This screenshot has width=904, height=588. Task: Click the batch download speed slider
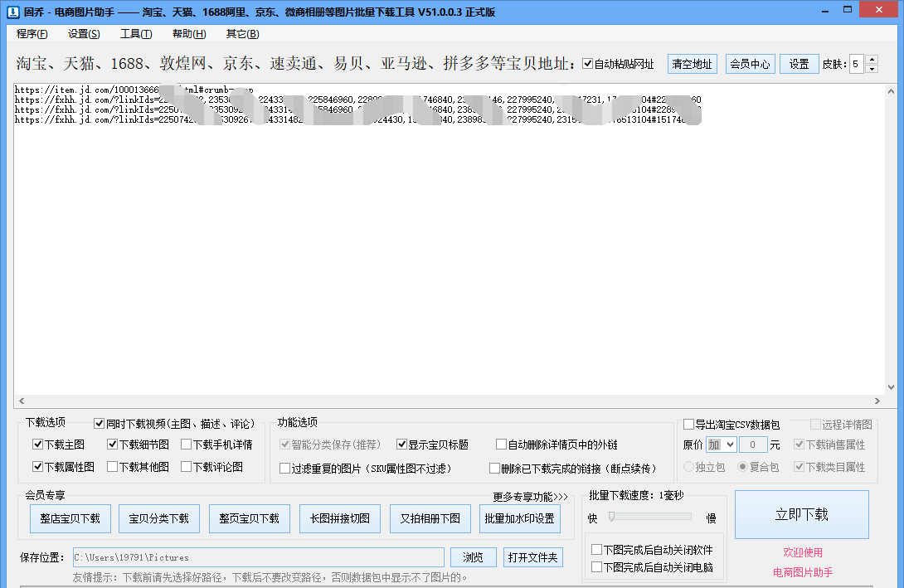coord(650,517)
